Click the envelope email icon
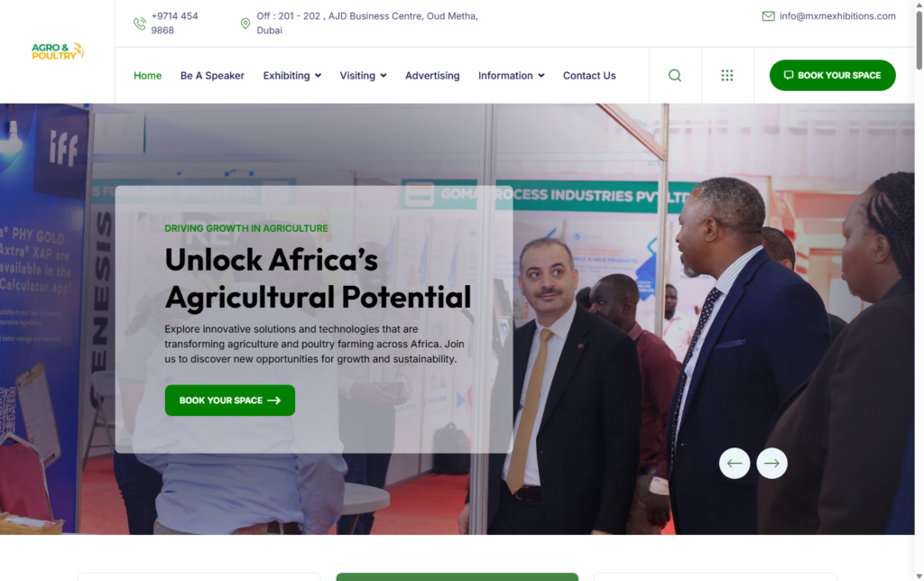Viewport: 924px width, 581px height. click(768, 16)
